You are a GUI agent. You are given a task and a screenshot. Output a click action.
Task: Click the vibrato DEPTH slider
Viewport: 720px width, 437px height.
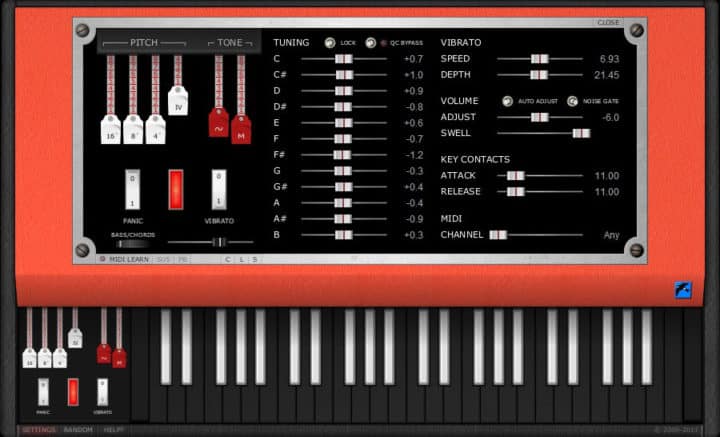pyautogui.click(x=540, y=75)
